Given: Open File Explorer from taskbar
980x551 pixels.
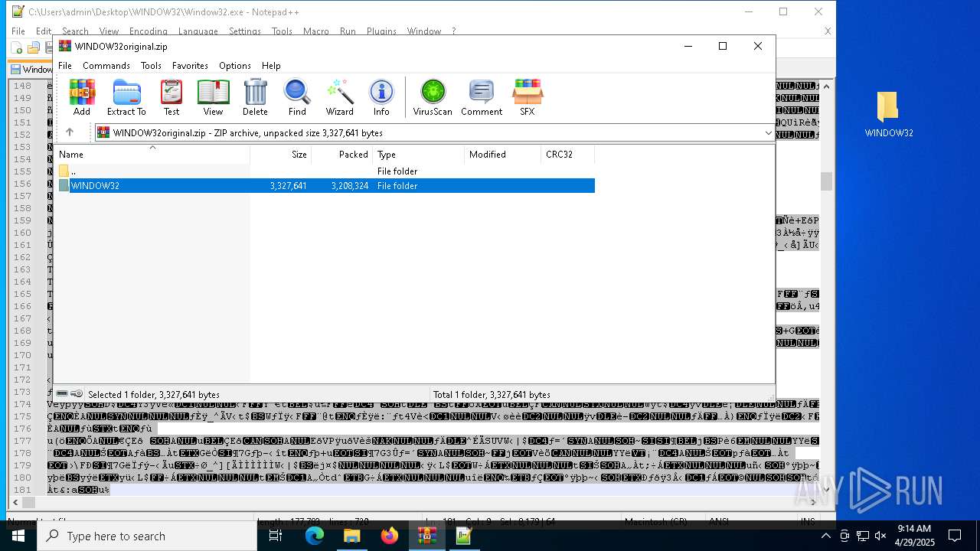Looking at the screenshot, I should click(x=351, y=536).
